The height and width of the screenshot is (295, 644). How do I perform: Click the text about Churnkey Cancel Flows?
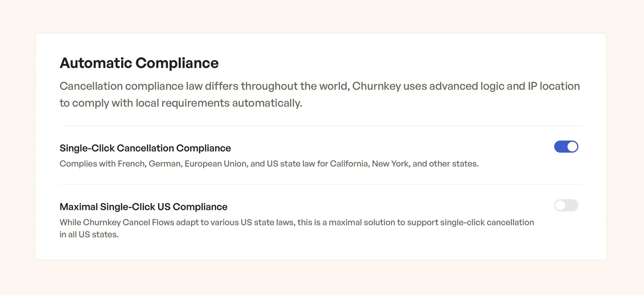tap(297, 228)
